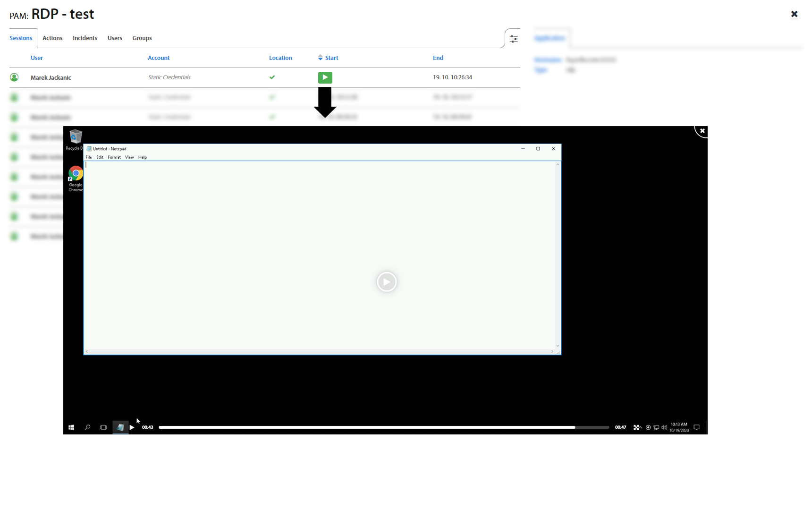
Task: Close the PAM RDP - test panel
Action: (794, 14)
